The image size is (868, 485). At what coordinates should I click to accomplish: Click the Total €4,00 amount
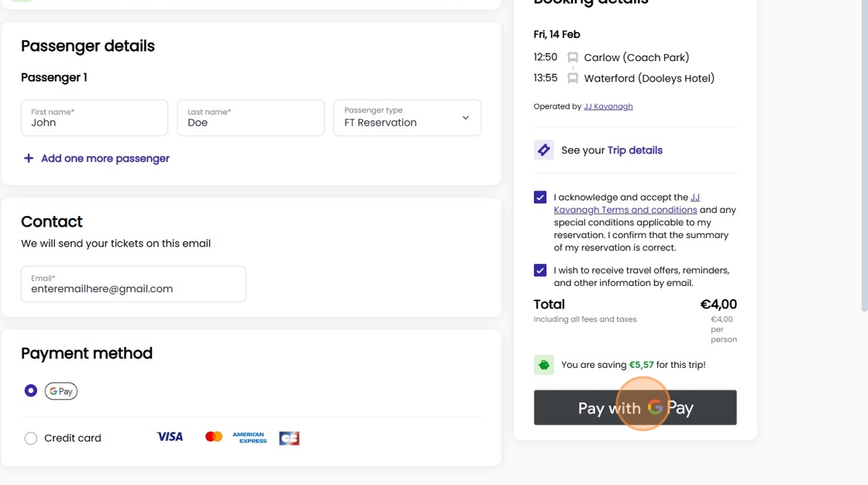tap(718, 304)
